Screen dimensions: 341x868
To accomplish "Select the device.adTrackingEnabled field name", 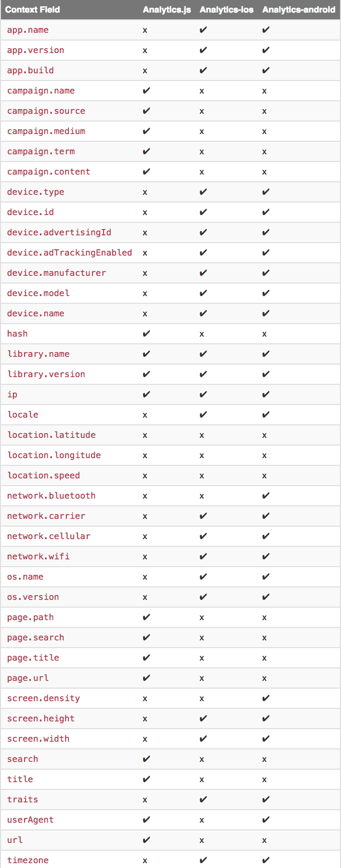I will [69, 253].
